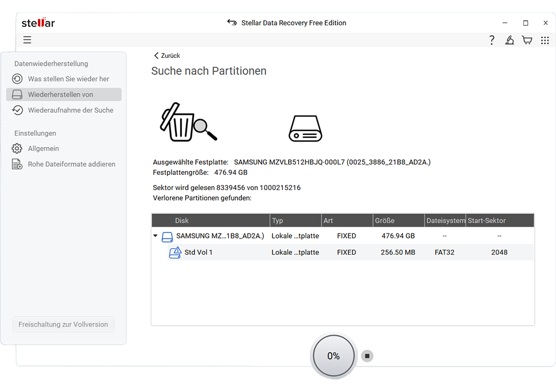
Task: Sort by the Größe column header
Action: click(x=398, y=220)
